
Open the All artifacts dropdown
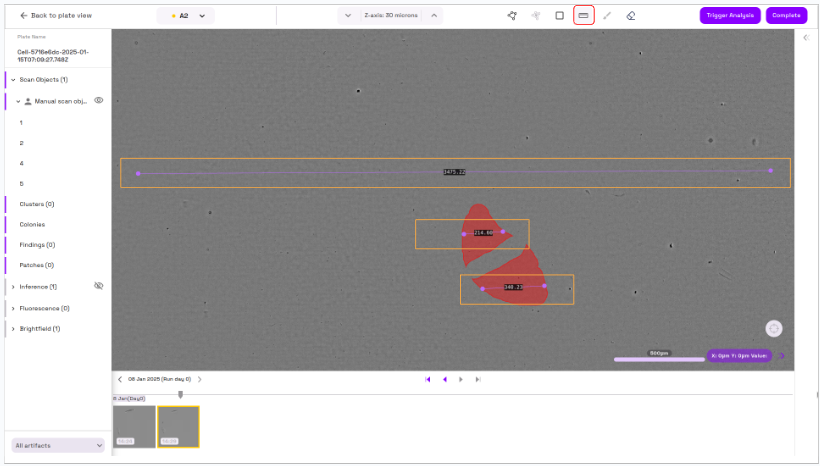click(x=58, y=445)
